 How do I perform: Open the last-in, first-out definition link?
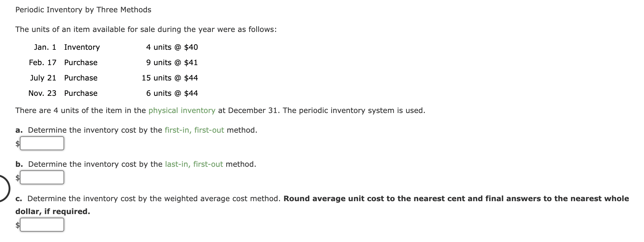point(194,164)
